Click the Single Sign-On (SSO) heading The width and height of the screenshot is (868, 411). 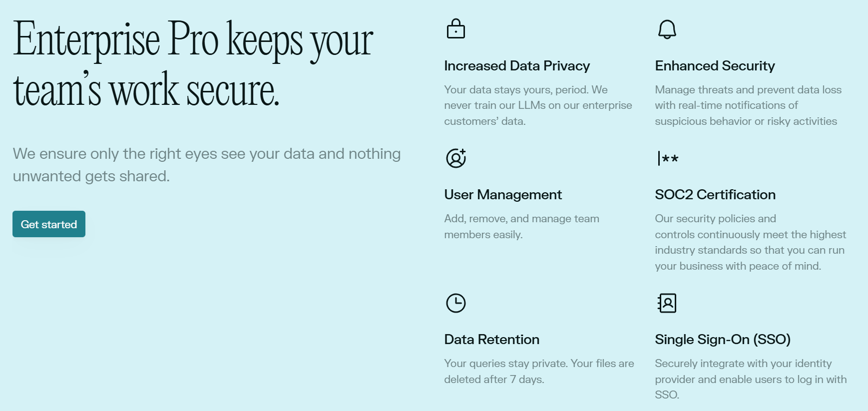(723, 340)
